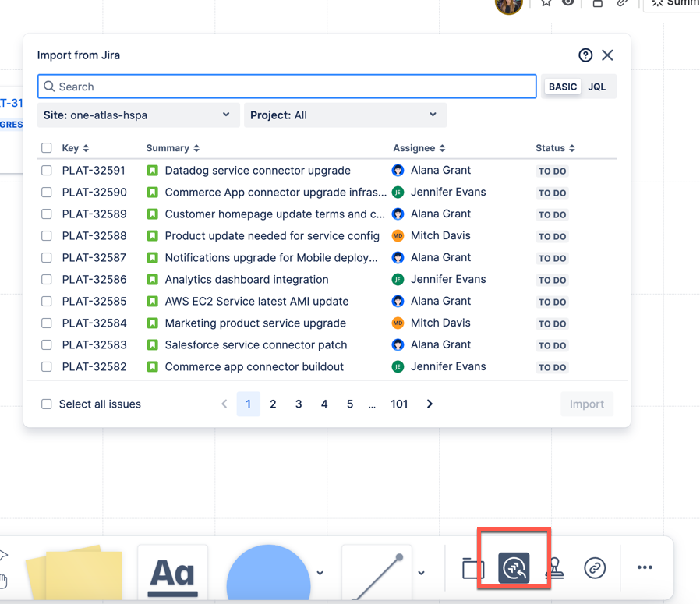Check the PLAT-32590 checkbox
Image resolution: width=700 pixels, height=604 pixels.
coord(47,193)
